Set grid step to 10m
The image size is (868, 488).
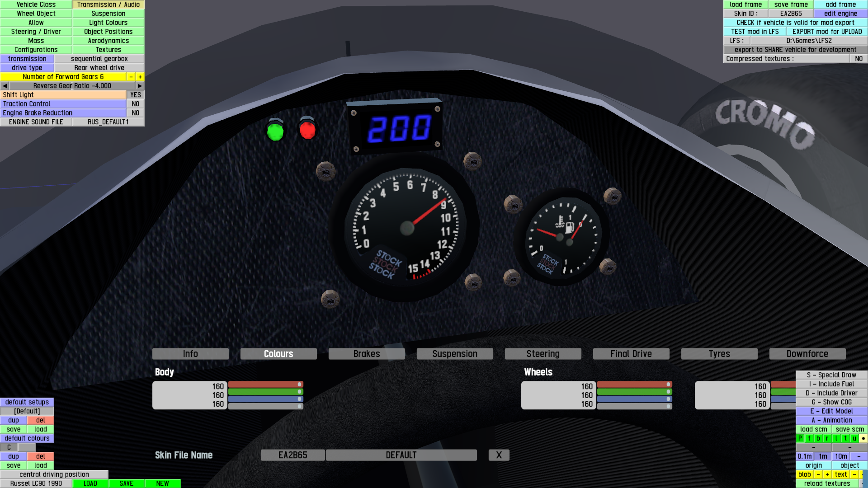(x=841, y=456)
